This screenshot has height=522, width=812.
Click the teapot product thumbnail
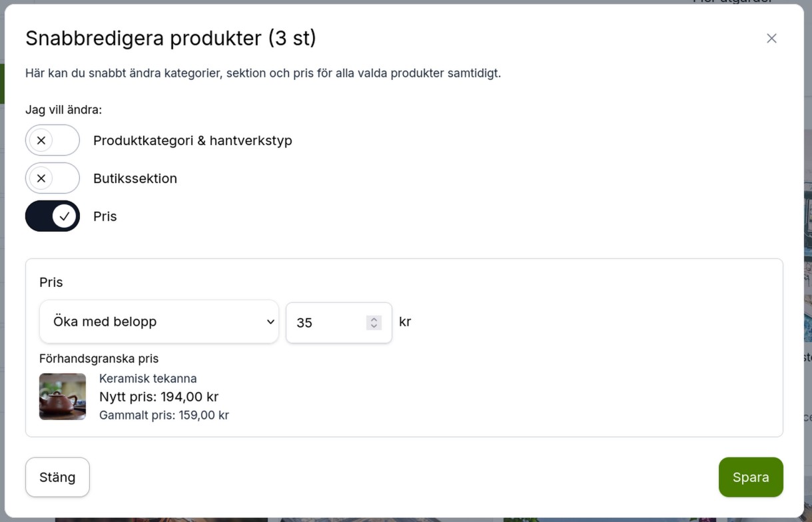point(62,396)
